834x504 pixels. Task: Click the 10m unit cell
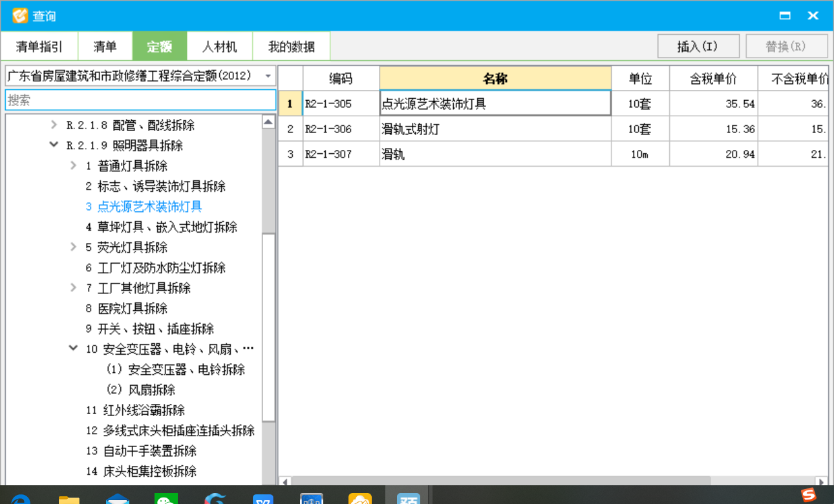640,154
